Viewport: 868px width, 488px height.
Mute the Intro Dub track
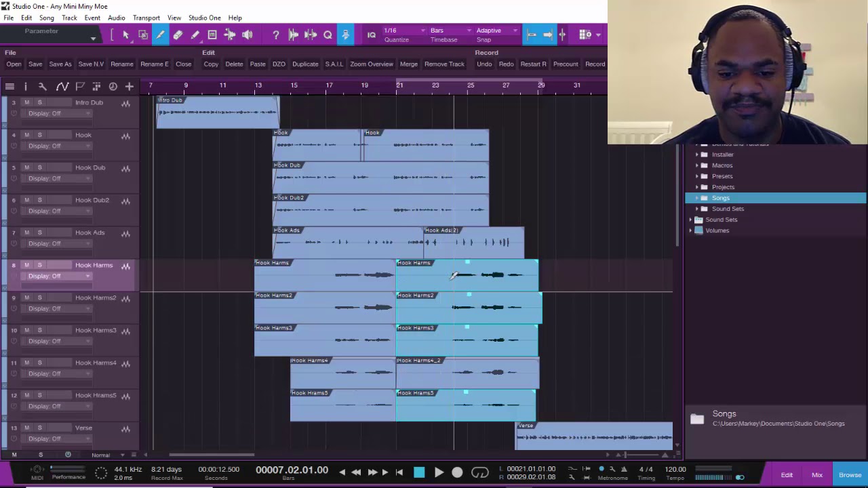[x=26, y=102]
